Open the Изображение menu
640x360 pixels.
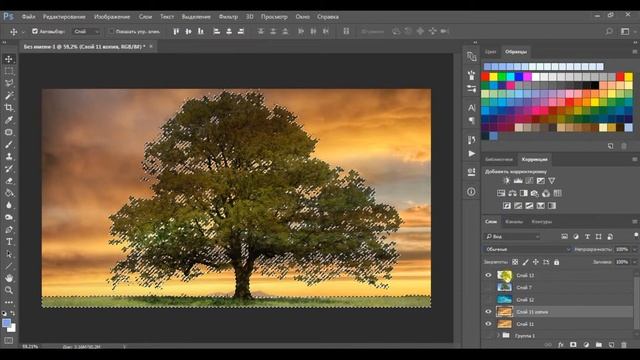pos(112,17)
